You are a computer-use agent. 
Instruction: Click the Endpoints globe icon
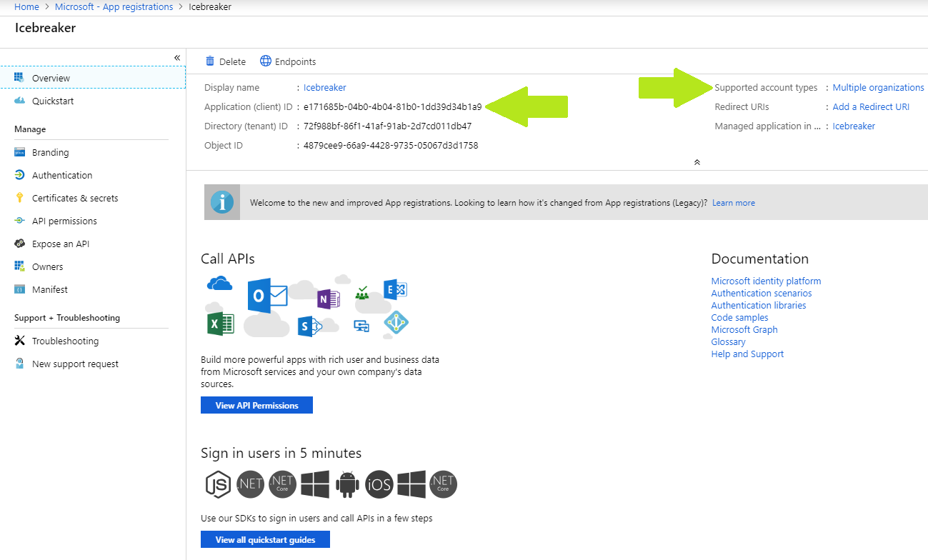[x=266, y=61]
